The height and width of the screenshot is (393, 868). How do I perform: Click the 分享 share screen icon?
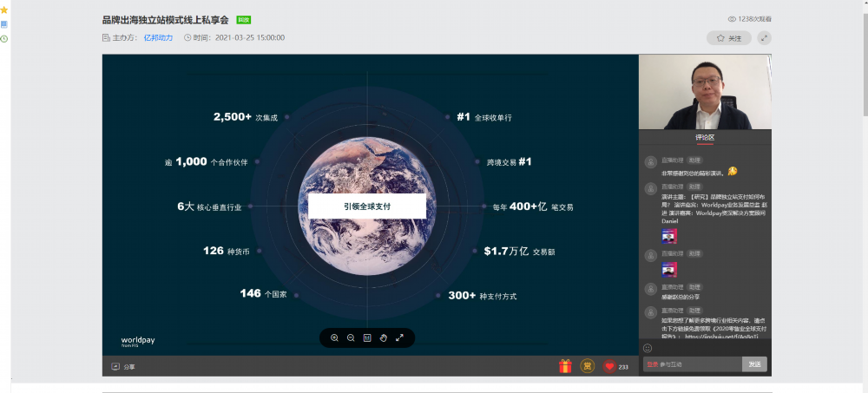(115, 366)
